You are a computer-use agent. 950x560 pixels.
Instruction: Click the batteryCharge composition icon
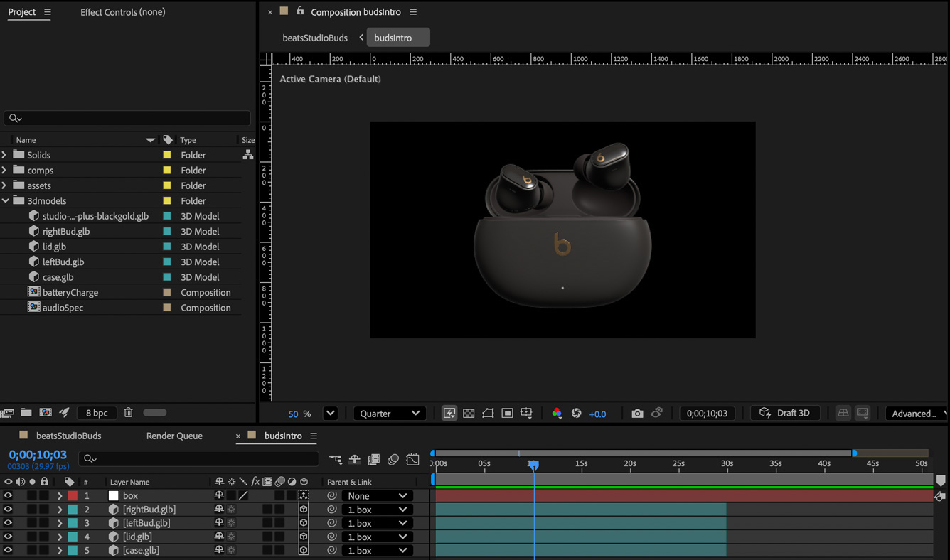(x=33, y=292)
